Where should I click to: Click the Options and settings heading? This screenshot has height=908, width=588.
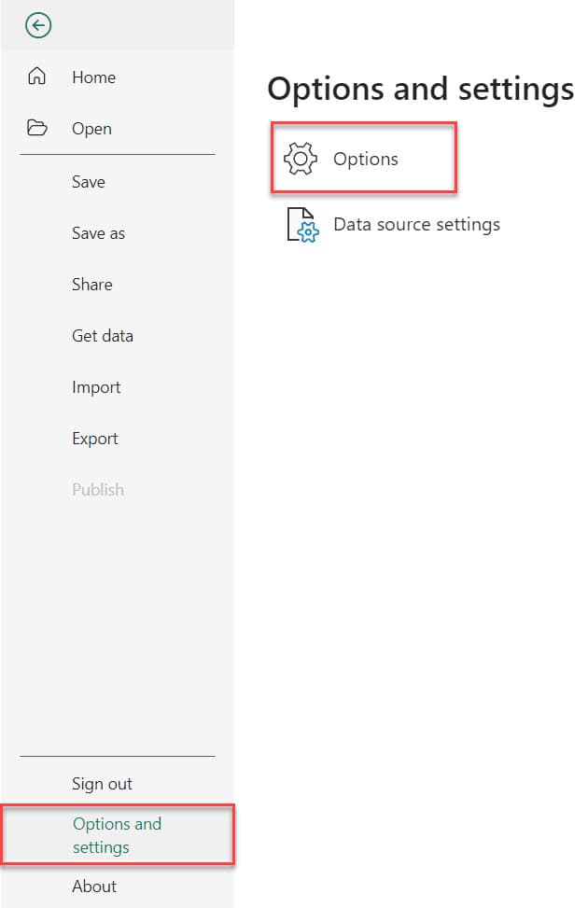[x=421, y=90]
